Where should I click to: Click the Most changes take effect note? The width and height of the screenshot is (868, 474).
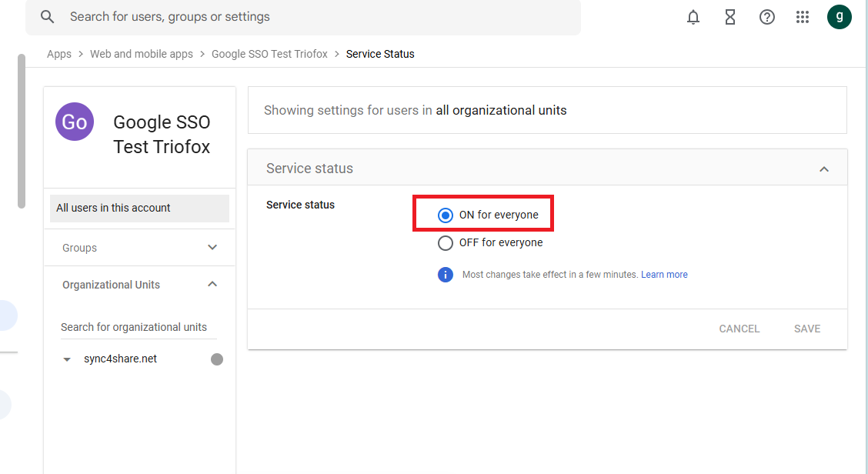549,275
